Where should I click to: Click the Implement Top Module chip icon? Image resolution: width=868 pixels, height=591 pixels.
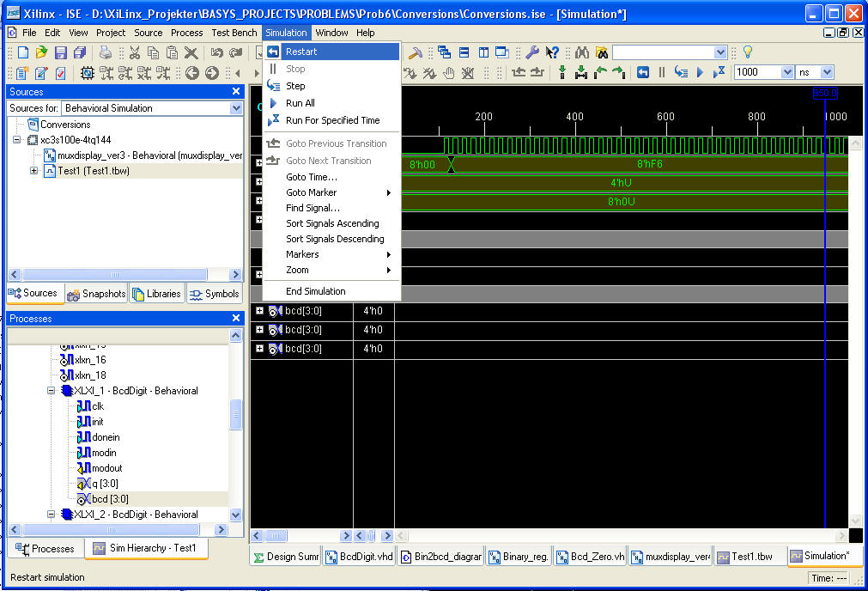click(87, 73)
